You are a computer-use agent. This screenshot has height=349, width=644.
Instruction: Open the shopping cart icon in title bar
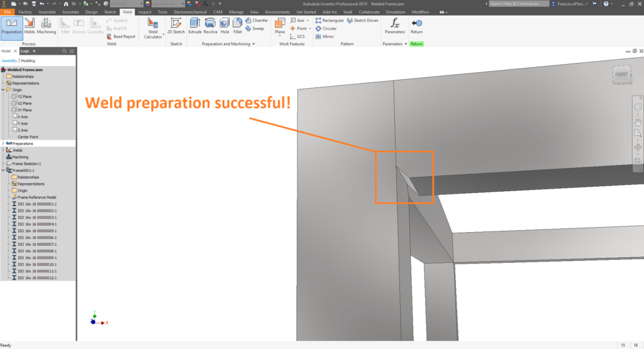(594, 4)
